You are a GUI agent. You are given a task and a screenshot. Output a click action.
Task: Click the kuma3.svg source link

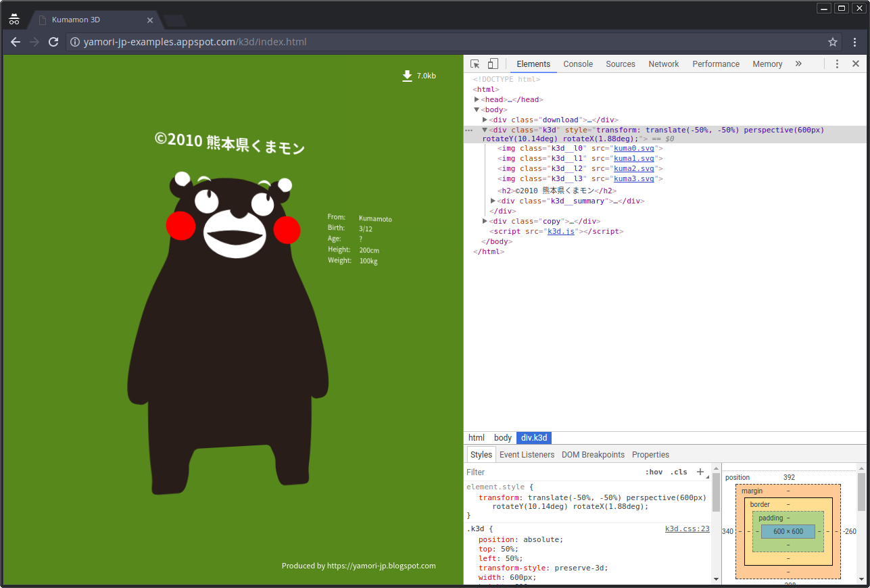coord(633,178)
